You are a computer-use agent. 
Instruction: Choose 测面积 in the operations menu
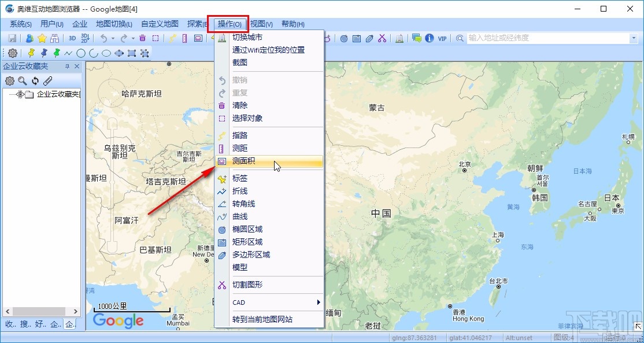269,161
